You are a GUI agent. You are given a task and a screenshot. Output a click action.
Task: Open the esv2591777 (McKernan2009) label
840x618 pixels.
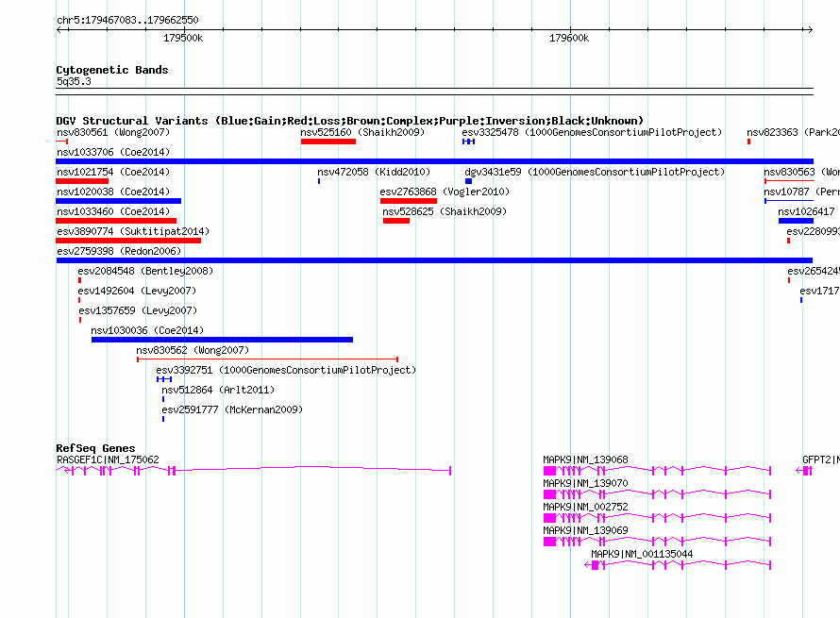point(232,409)
